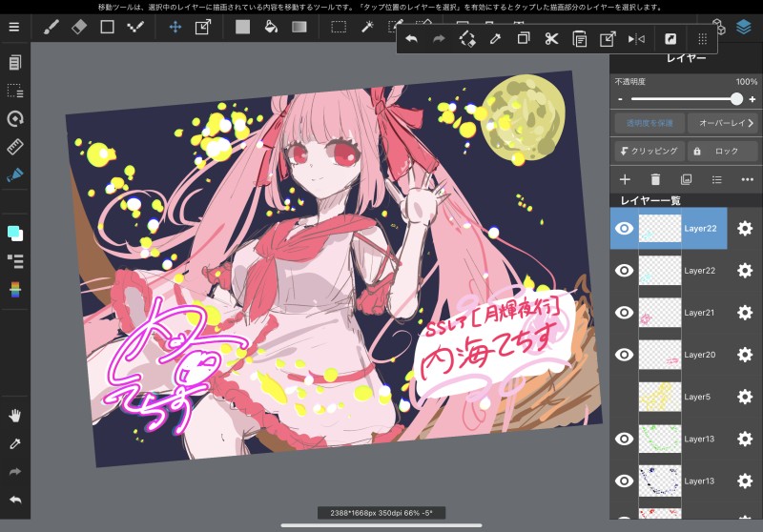Open the document pages icon in left sidebar
The image size is (763, 532).
[15, 62]
